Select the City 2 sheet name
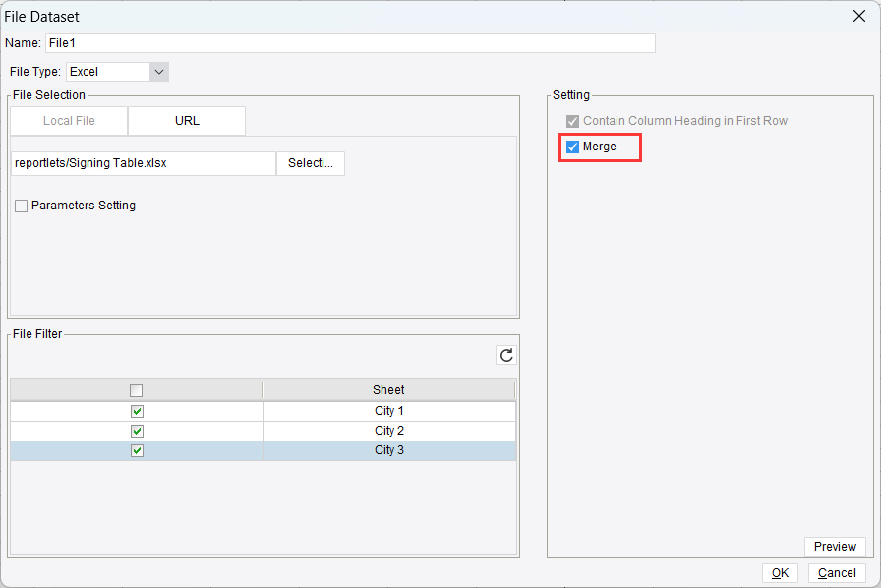This screenshot has width=881, height=588. 388,431
